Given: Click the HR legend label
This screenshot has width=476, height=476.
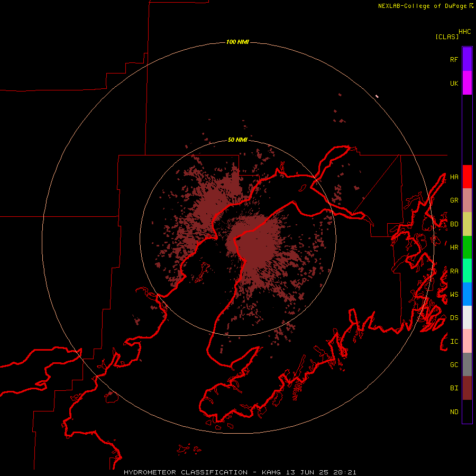Looking at the screenshot, I should 454,248.
